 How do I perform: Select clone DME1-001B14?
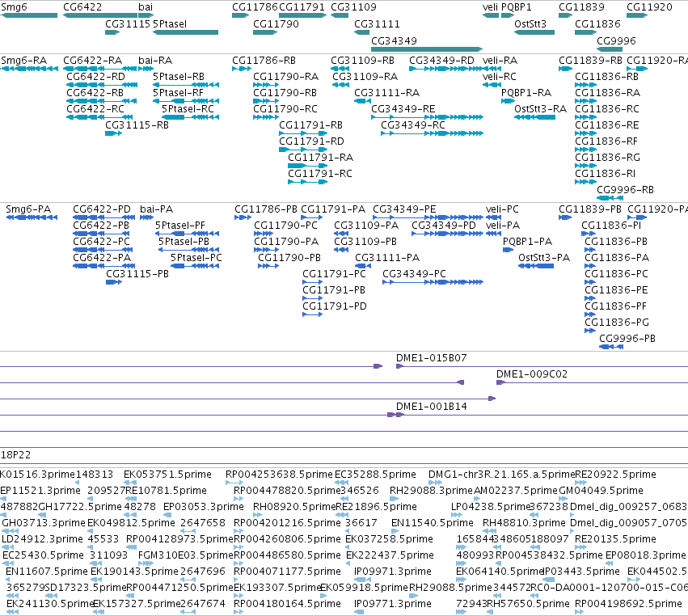coord(432,407)
